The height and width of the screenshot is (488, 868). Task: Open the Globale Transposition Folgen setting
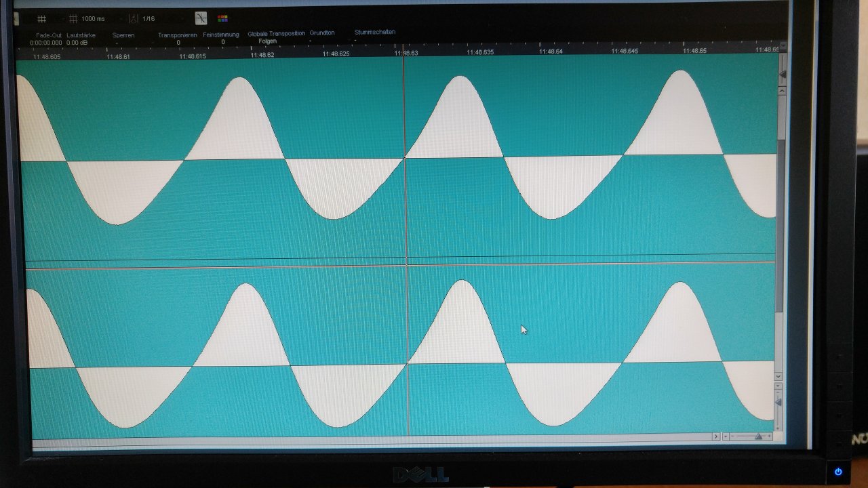click(x=268, y=41)
